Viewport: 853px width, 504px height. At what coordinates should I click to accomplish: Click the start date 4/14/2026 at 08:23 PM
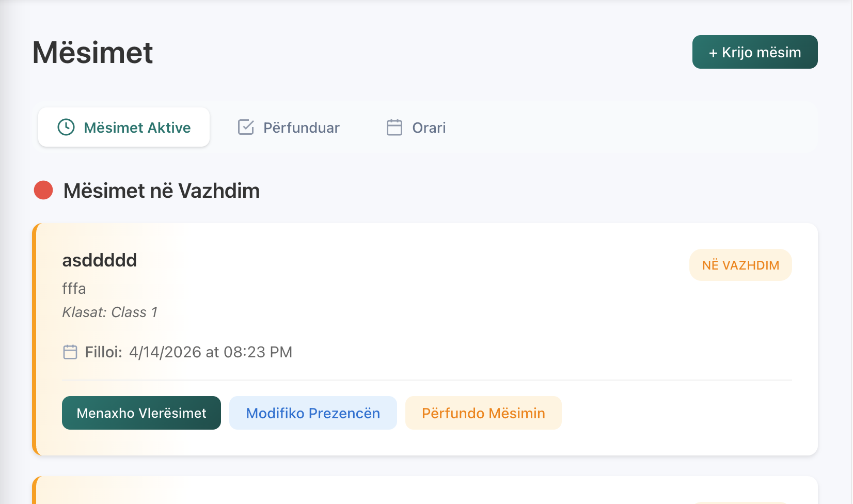(211, 352)
